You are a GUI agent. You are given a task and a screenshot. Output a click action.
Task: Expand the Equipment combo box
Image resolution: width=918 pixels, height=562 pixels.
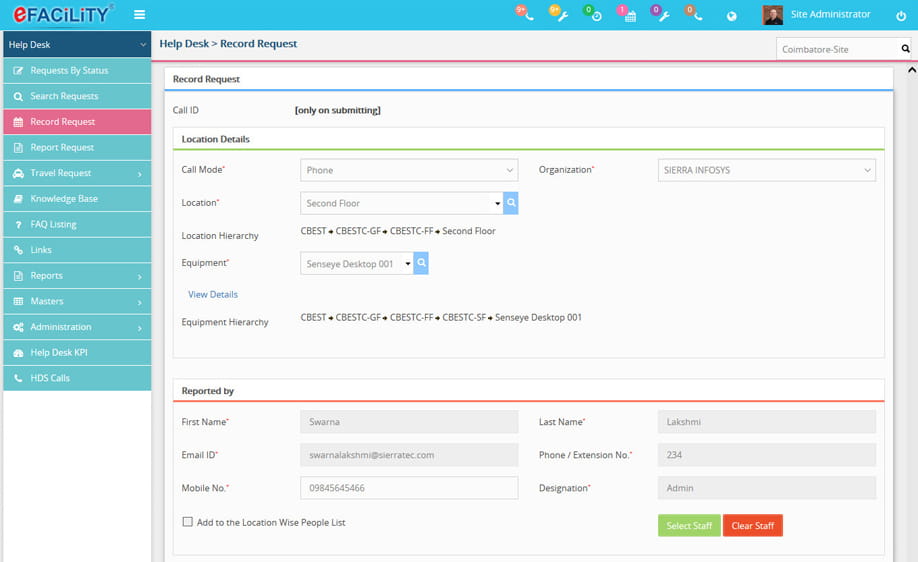[407, 264]
